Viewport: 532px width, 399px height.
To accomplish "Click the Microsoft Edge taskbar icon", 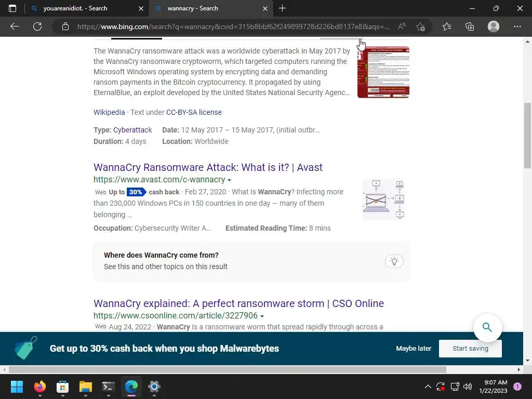I will [131, 387].
